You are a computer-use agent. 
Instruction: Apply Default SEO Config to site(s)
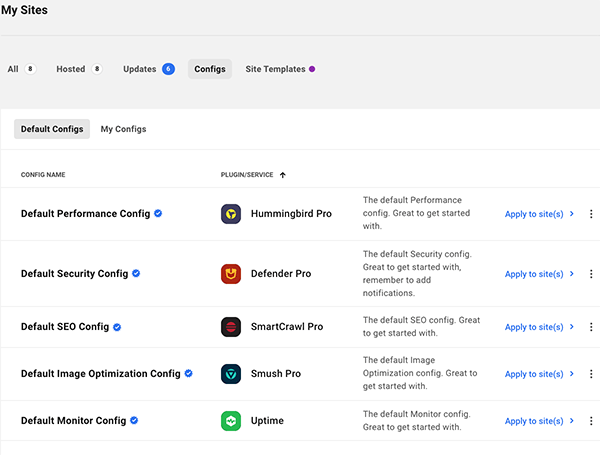coord(539,327)
